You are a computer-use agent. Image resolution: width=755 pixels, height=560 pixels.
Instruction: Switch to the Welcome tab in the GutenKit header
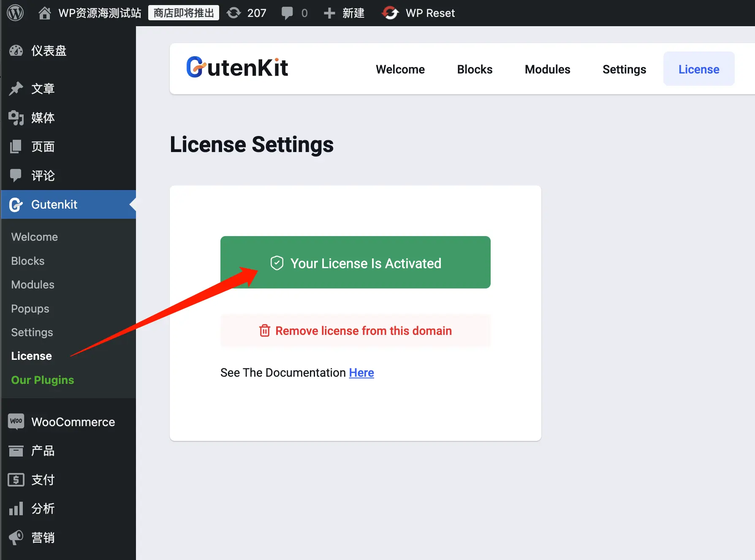click(400, 69)
